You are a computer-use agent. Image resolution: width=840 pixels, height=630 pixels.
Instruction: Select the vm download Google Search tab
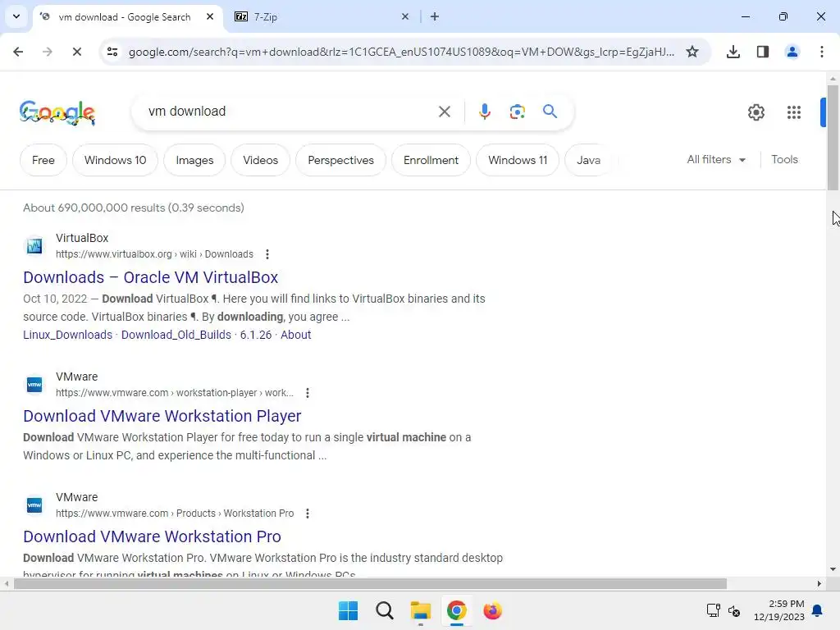tap(127, 16)
